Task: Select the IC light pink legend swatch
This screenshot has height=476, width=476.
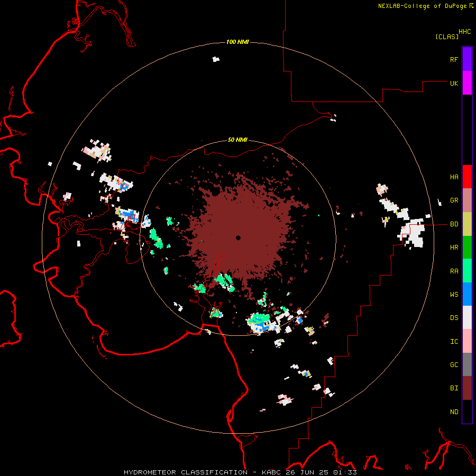Action: [467, 341]
